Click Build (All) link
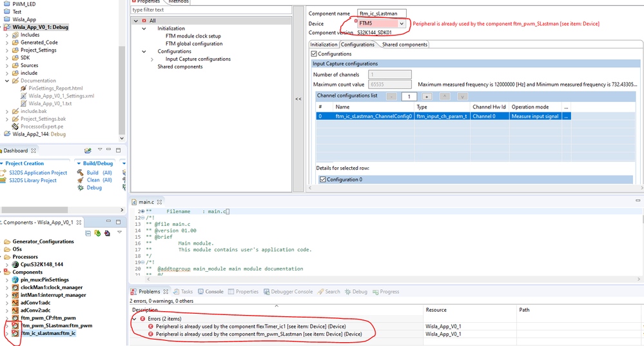The width and height of the screenshot is (644, 346). click(99, 173)
